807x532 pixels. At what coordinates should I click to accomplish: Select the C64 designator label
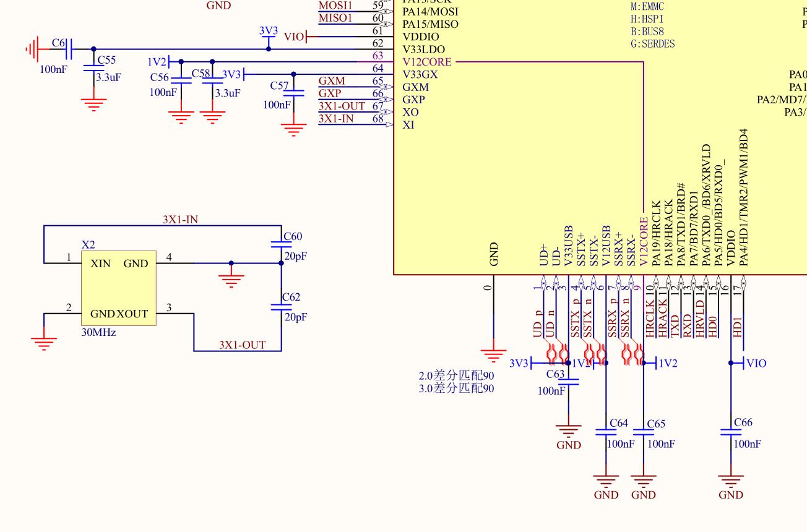tap(619, 423)
